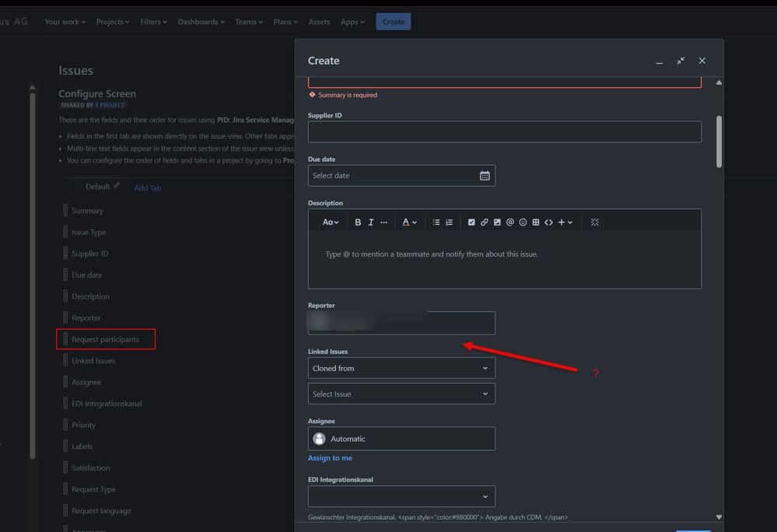Screen dimensions: 777x532
Task: Toggle bold formatting in Description editor
Action: coord(358,222)
